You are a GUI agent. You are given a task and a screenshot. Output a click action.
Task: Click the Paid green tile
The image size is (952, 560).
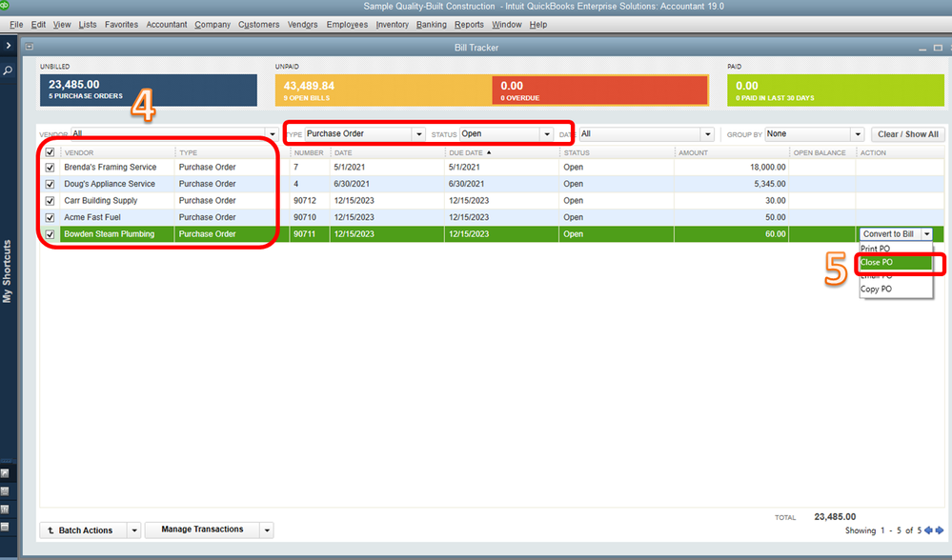click(836, 90)
